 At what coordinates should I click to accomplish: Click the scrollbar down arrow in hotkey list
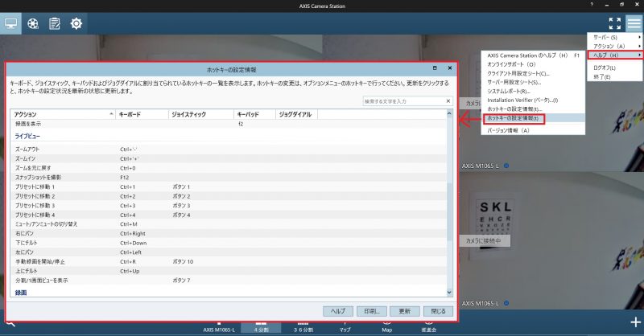click(449, 293)
